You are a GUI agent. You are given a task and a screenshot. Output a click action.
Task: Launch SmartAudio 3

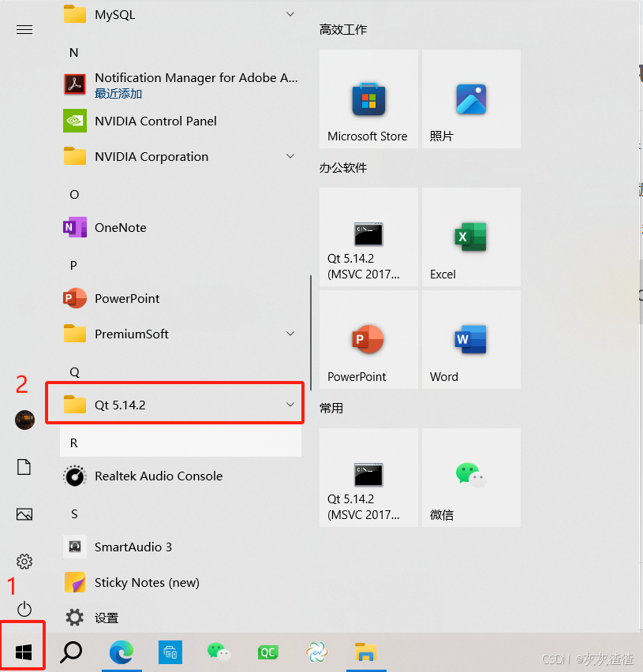pyautogui.click(x=181, y=547)
